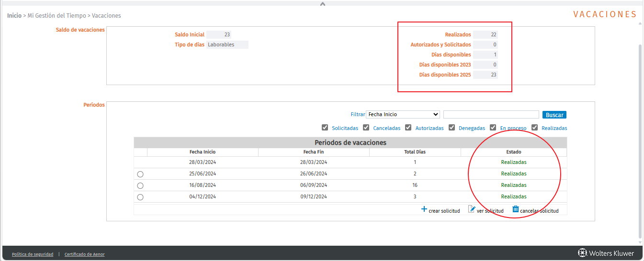Toggle the Autorizadas checkbox
The width and height of the screenshot is (644, 261).
click(408, 128)
